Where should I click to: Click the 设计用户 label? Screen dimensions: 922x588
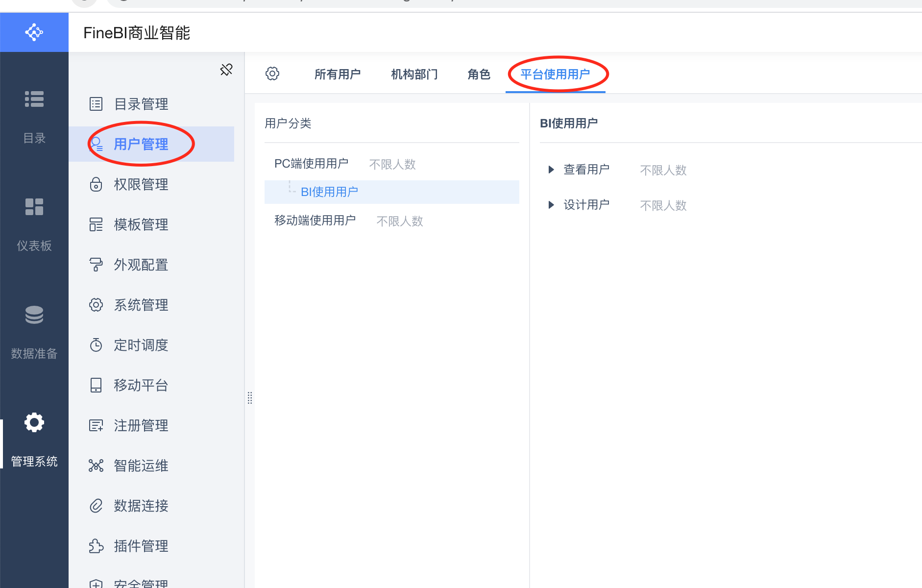tap(586, 205)
